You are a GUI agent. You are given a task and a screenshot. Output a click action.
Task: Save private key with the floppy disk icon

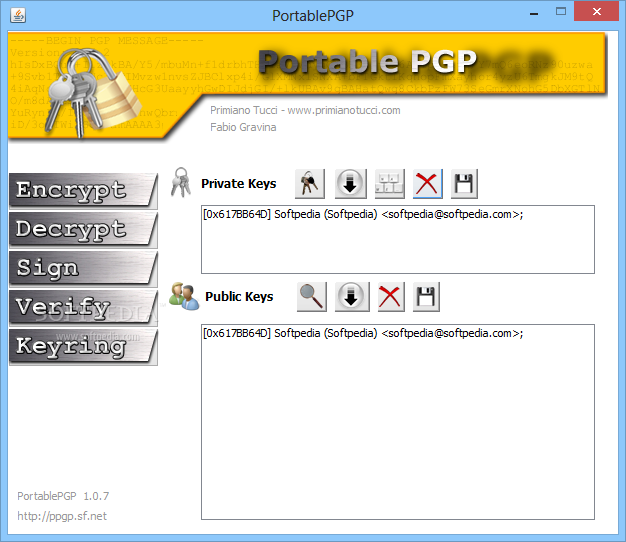tap(464, 184)
